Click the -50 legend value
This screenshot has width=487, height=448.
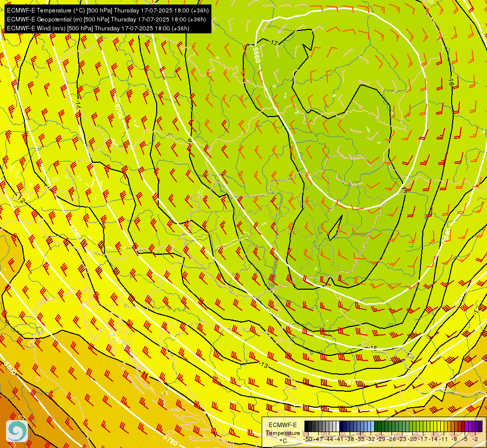coord(308,439)
